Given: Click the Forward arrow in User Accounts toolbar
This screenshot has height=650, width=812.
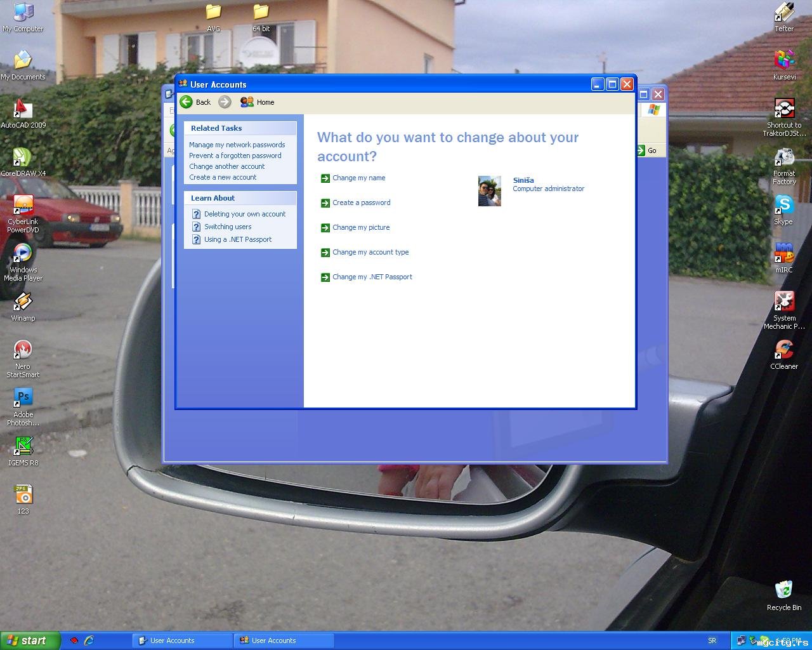Looking at the screenshot, I should pos(225,102).
